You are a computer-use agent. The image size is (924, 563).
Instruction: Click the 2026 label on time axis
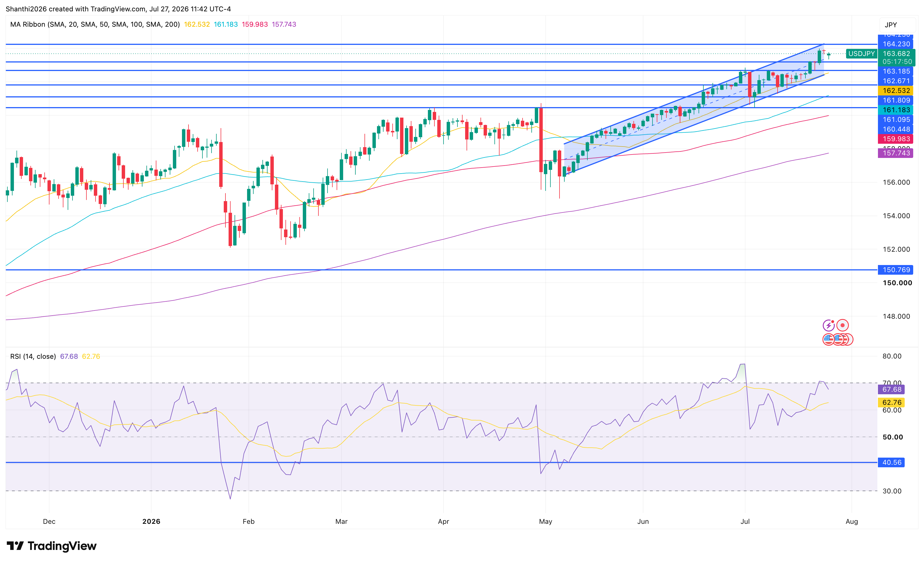(151, 522)
